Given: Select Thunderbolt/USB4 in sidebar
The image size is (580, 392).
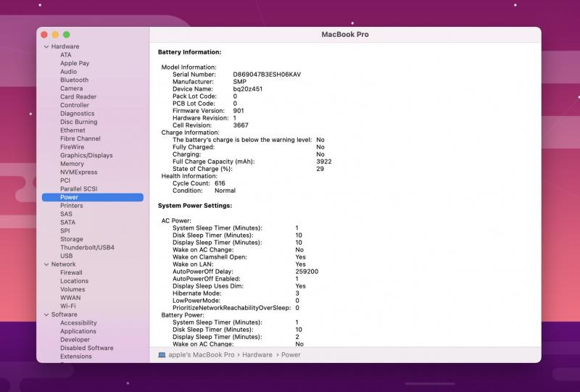Looking at the screenshot, I should pyautogui.click(x=87, y=248).
